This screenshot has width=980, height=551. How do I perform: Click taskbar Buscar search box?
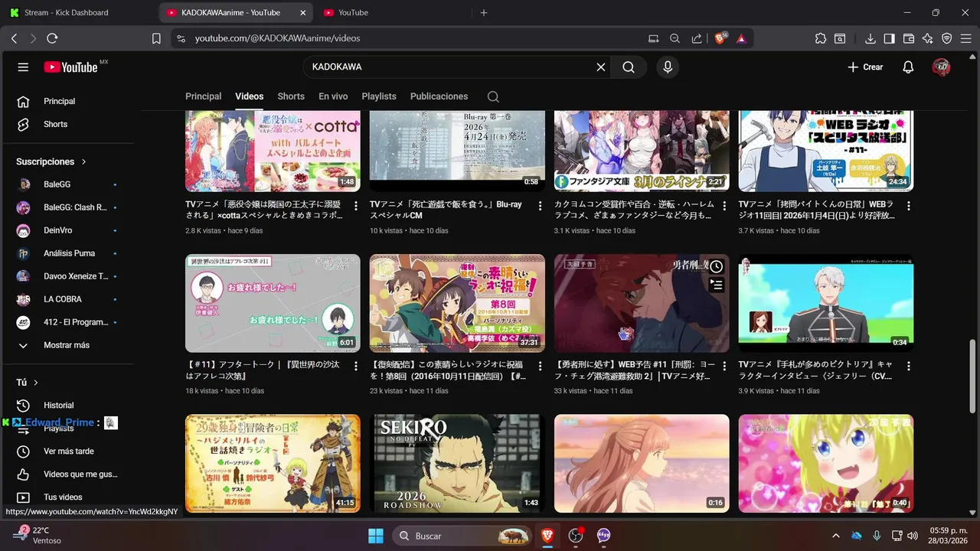point(463,536)
